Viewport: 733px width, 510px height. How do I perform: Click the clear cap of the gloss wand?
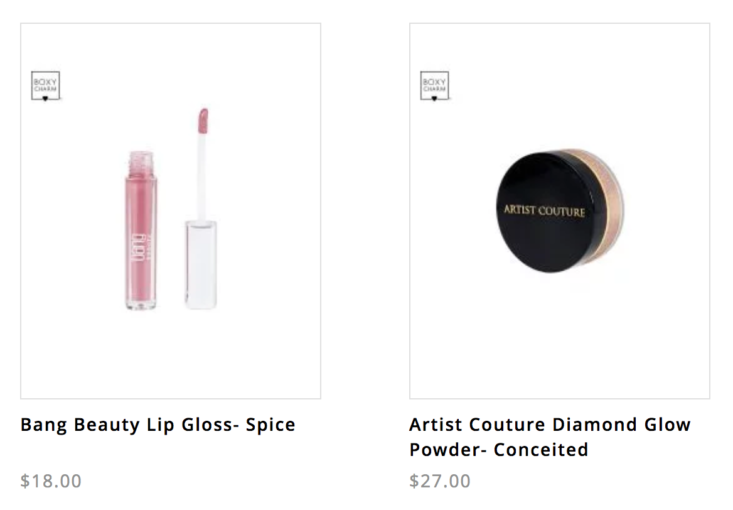[x=201, y=265]
